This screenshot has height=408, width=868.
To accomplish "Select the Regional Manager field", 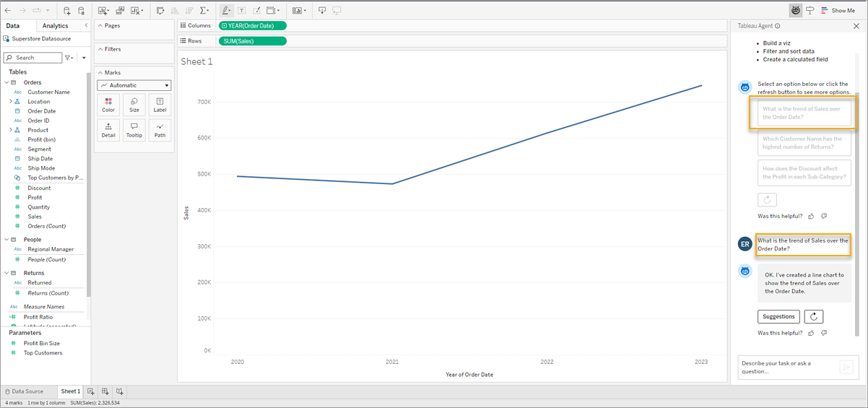I will 51,249.
